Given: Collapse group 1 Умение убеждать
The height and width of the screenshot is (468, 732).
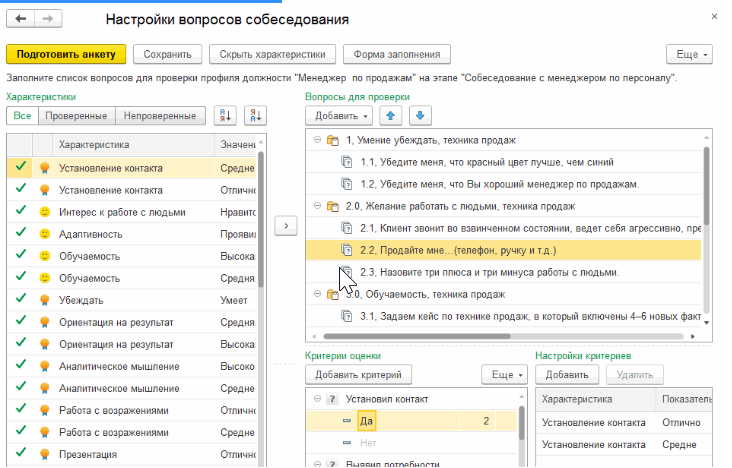Looking at the screenshot, I should point(317,140).
